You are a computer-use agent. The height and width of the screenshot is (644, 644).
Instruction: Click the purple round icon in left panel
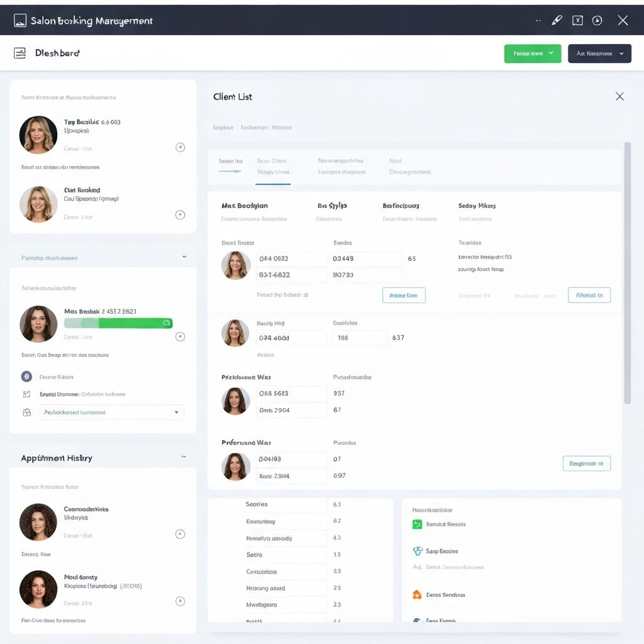[x=26, y=377]
